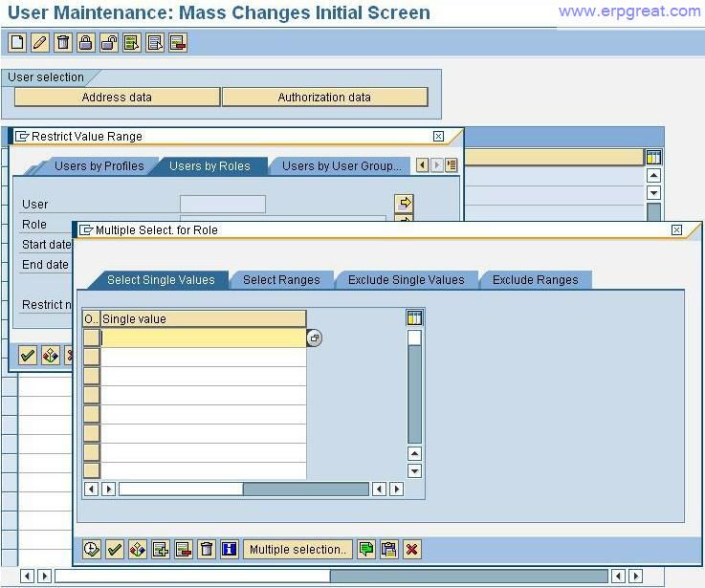
Task: Click the Execute clock icon in Multiple Select toolbar
Action: 92,550
